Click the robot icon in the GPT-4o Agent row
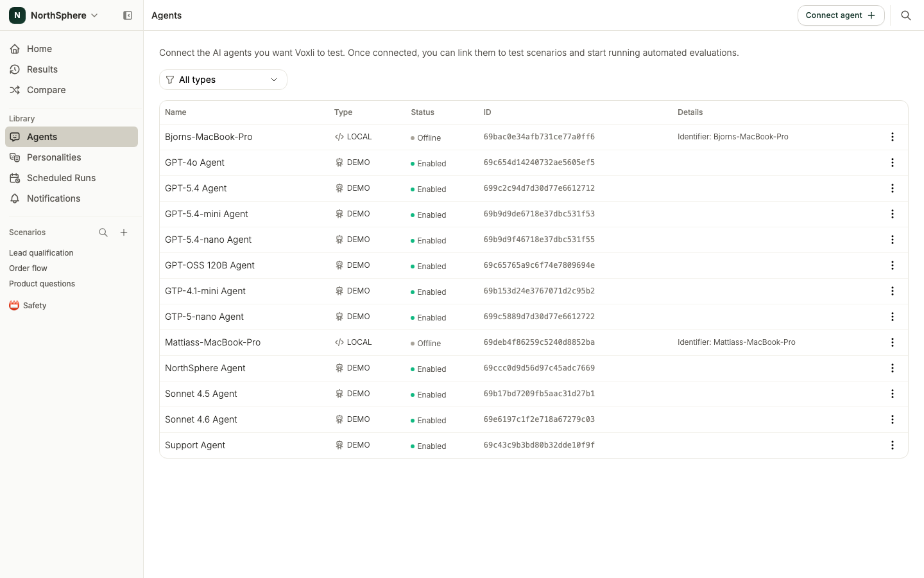 click(x=339, y=162)
